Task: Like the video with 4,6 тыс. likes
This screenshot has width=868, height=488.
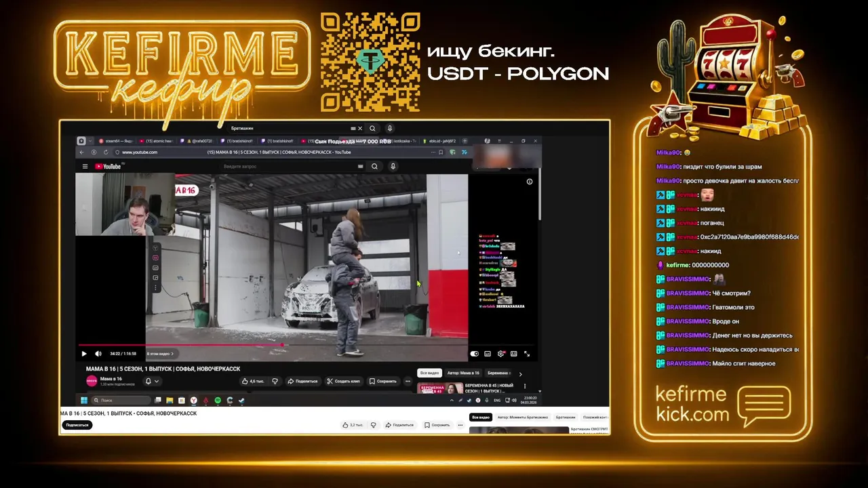Action: 253,382
